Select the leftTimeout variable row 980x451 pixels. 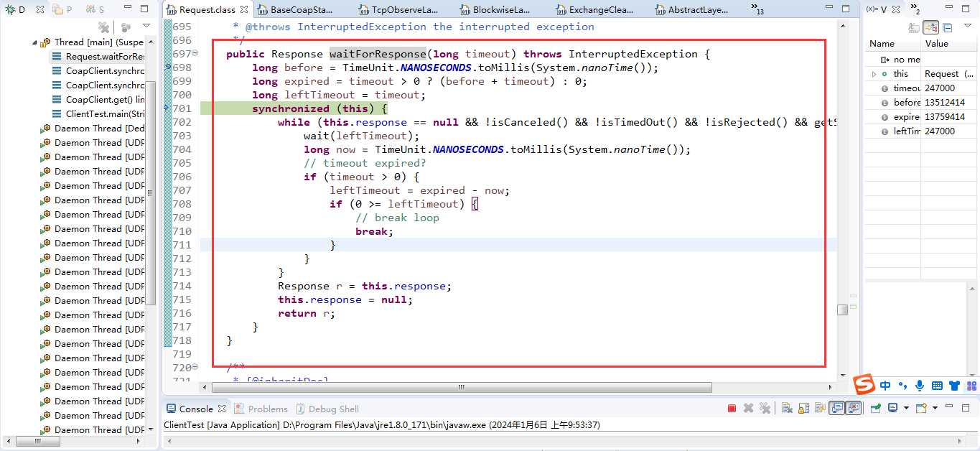pyautogui.click(x=922, y=131)
